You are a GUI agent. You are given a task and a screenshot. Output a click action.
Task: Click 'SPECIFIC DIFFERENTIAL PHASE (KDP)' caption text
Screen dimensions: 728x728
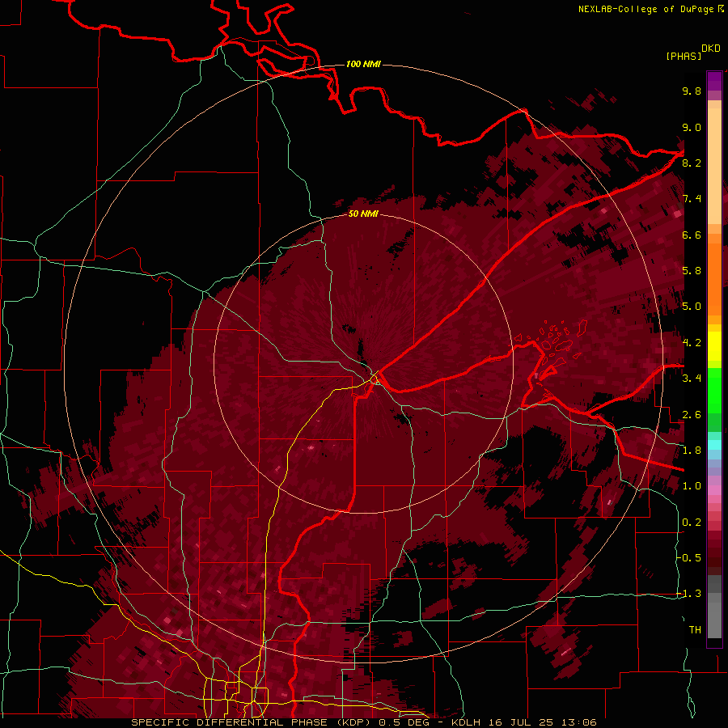(x=252, y=722)
